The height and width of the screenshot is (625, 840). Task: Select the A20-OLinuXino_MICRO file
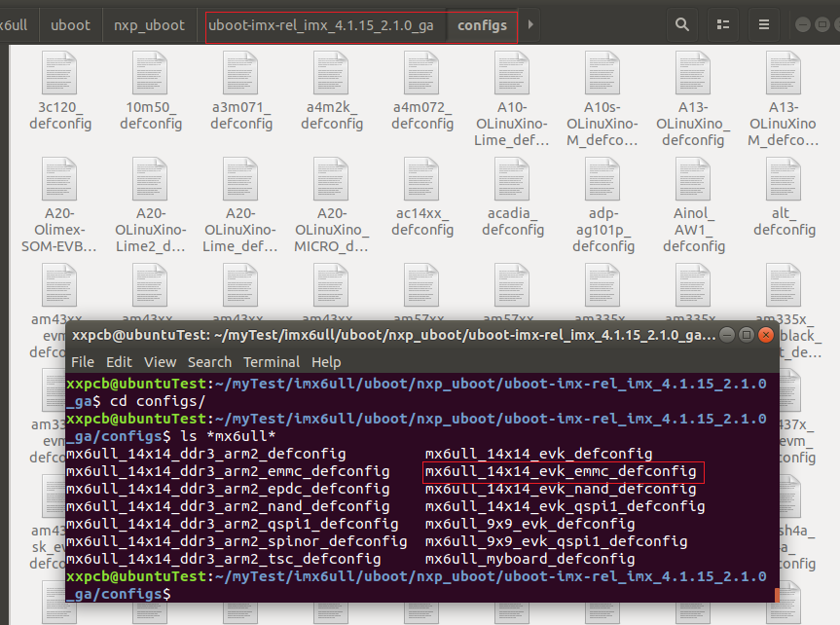332,205
